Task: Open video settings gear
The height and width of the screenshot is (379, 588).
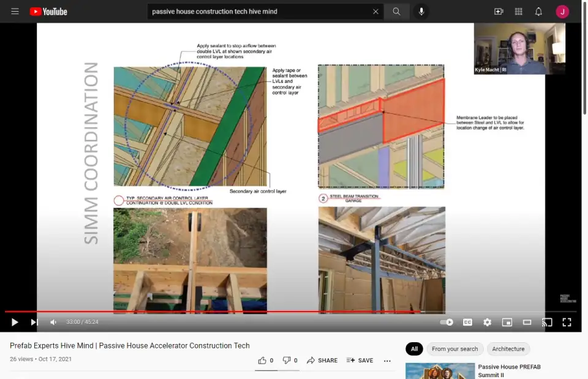Action: click(x=487, y=322)
